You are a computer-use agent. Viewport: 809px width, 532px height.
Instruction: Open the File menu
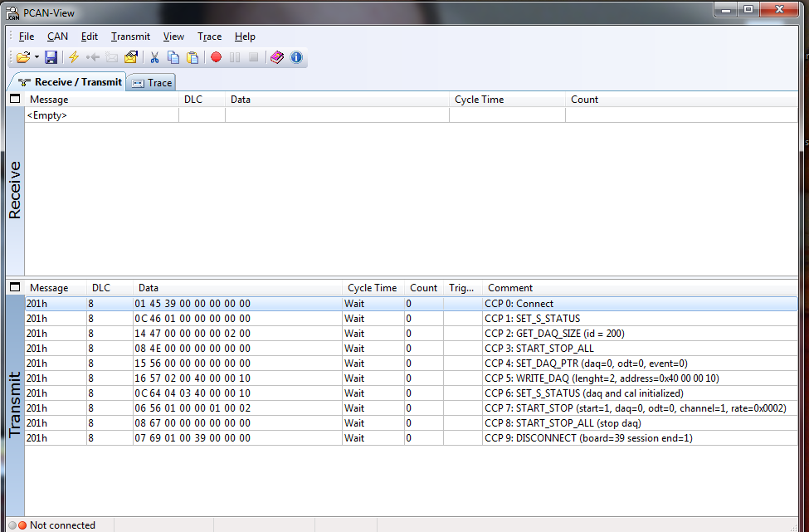27,37
